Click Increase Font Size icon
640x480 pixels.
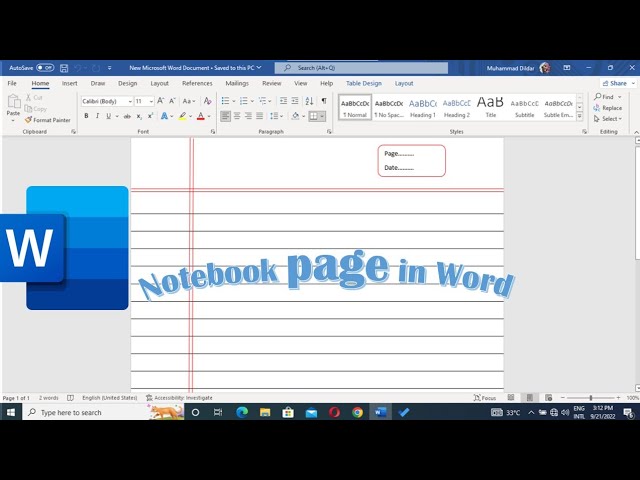click(160, 101)
